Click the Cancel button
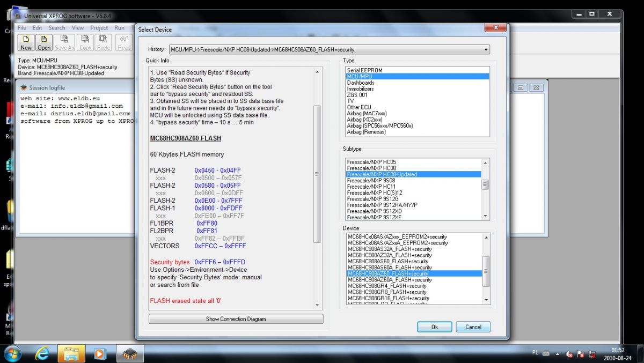 click(x=473, y=327)
